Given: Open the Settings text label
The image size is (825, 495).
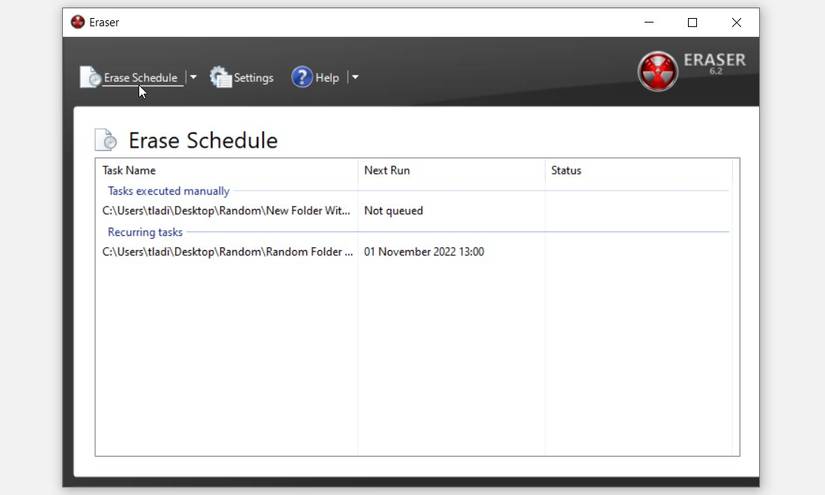Looking at the screenshot, I should coord(254,78).
